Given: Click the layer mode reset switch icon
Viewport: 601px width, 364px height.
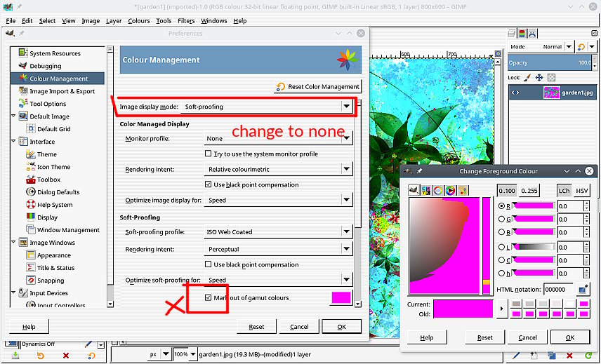Looking at the screenshot, I should [581, 47].
